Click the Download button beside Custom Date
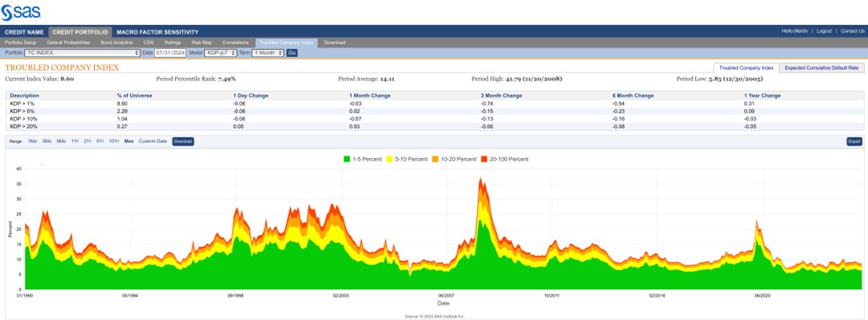 point(182,142)
